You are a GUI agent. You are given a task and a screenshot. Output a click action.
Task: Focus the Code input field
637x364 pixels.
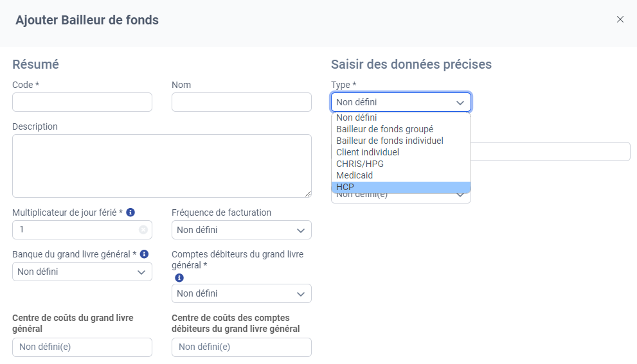(x=82, y=102)
